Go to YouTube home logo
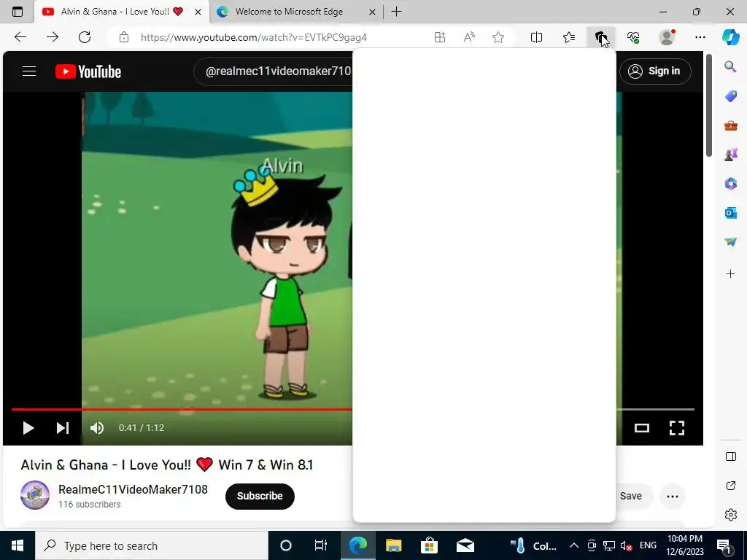Image resolution: width=747 pixels, height=560 pixels. coord(88,71)
